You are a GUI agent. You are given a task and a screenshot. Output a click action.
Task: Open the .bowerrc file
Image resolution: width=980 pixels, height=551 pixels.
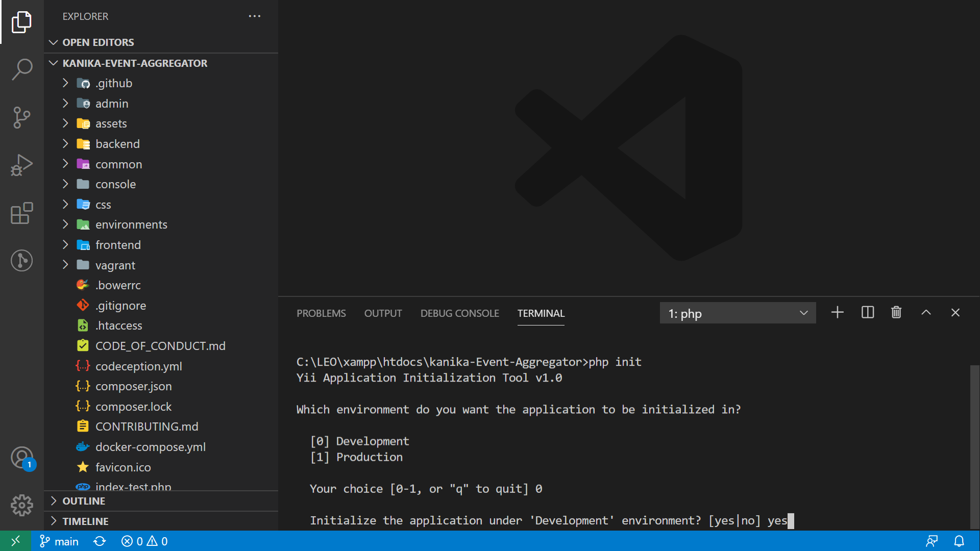[161, 285]
